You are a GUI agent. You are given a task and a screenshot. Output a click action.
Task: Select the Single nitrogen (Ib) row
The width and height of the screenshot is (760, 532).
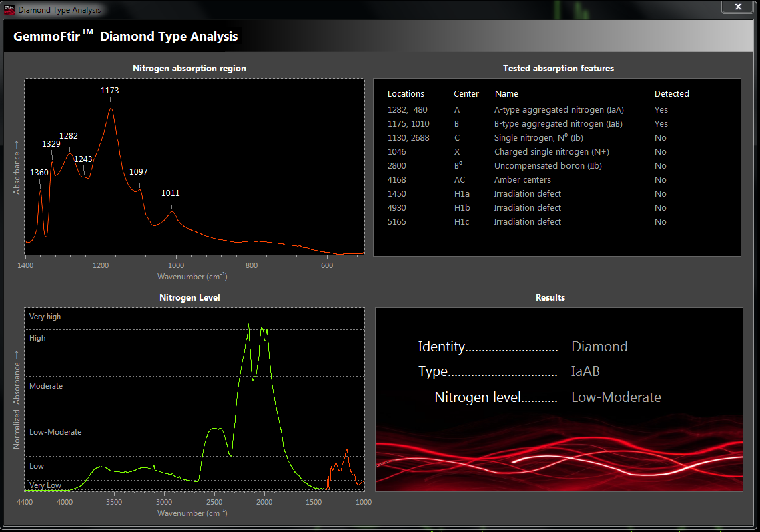point(527,138)
